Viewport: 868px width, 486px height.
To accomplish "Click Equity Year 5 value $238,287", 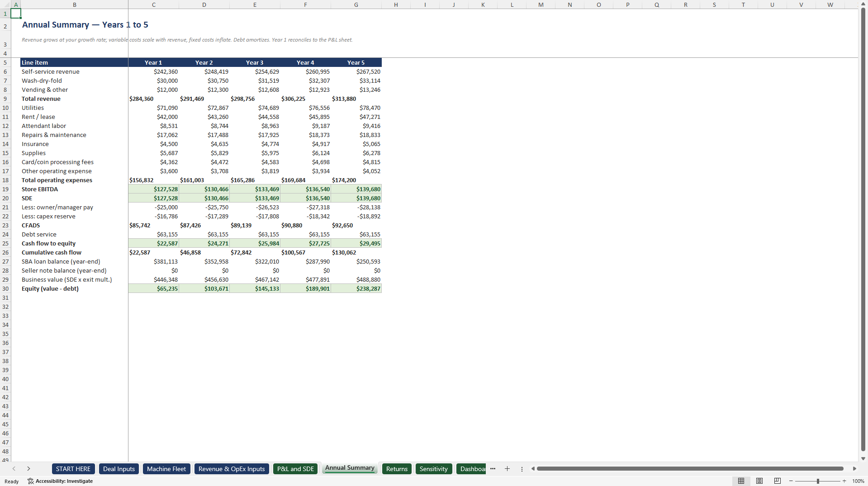I will pyautogui.click(x=356, y=288).
